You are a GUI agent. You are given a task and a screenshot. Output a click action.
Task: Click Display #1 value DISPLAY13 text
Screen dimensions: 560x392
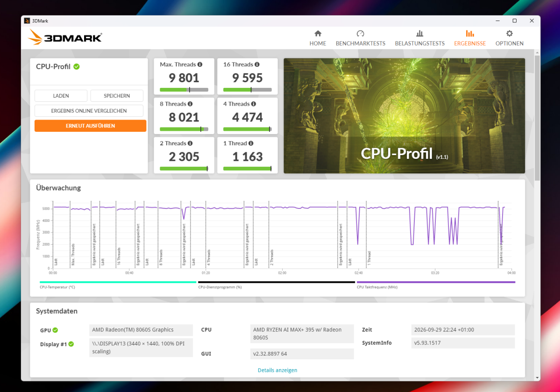coord(141,347)
